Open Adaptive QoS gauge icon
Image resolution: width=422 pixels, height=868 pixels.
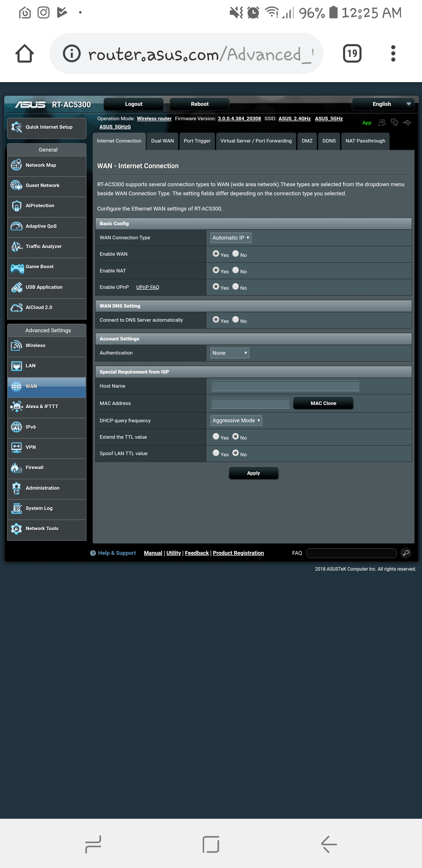[x=16, y=226]
